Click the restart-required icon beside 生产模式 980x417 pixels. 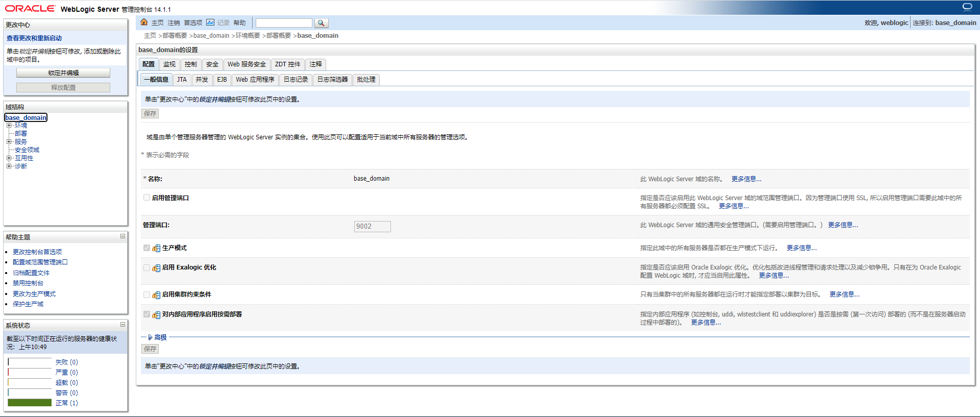pos(156,249)
